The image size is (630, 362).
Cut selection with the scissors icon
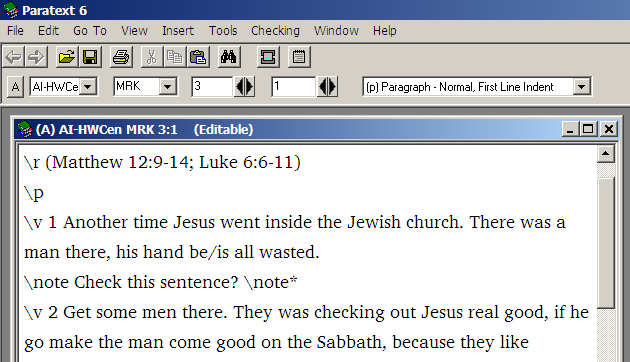coord(151,57)
